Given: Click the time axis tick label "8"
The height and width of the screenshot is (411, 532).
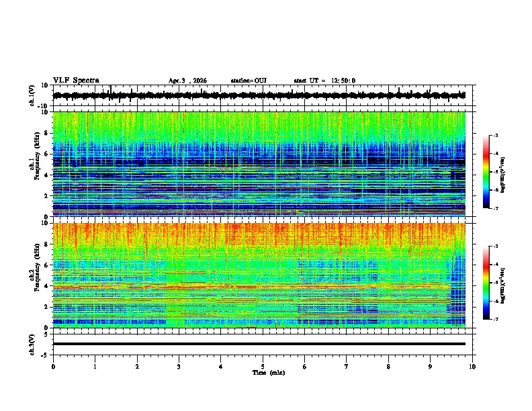Looking at the screenshot, I should click(x=388, y=367).
